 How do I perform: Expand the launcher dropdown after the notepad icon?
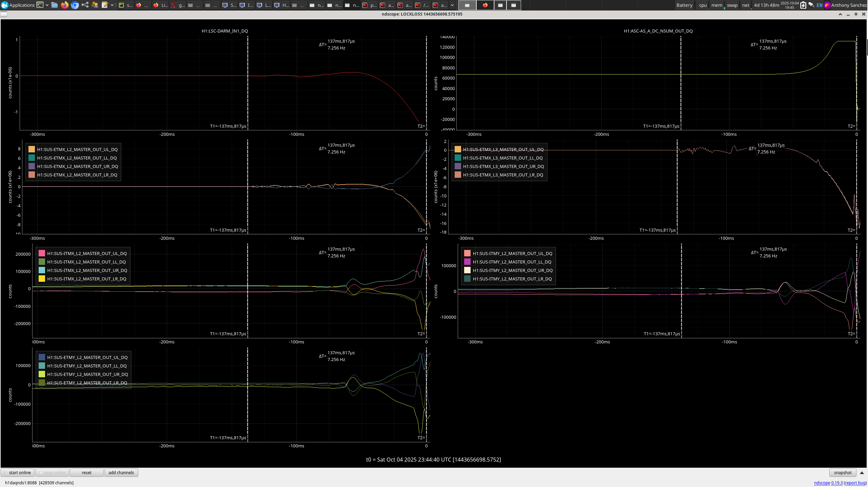coord(112,5)
